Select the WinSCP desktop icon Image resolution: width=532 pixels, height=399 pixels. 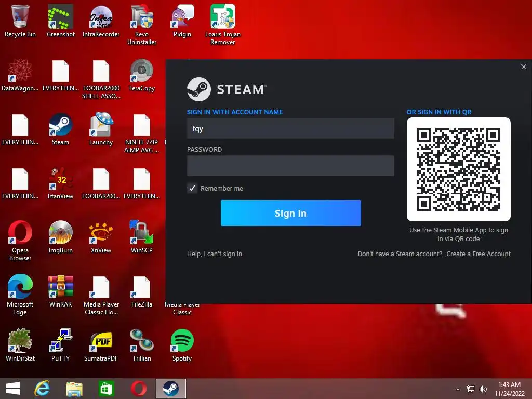141,237
